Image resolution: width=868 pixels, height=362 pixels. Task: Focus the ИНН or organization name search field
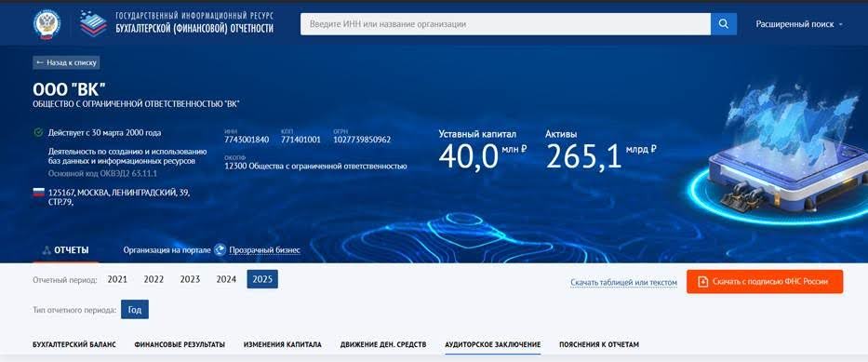point(505,24)
